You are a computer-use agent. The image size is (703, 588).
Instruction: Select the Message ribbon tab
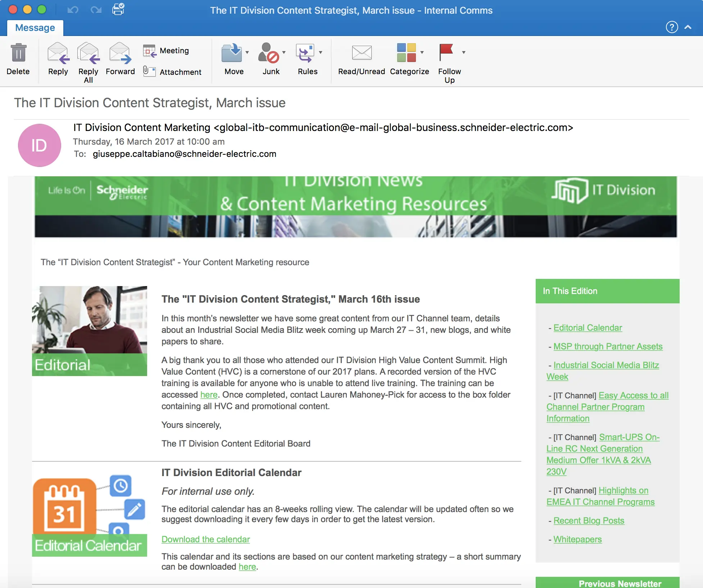35,28
